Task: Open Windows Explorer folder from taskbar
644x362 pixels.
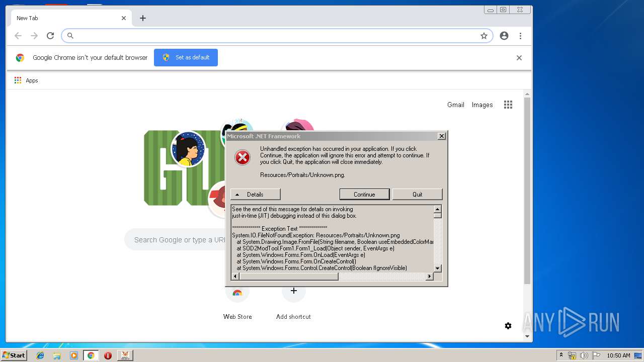Action: (x=57, y=355)
